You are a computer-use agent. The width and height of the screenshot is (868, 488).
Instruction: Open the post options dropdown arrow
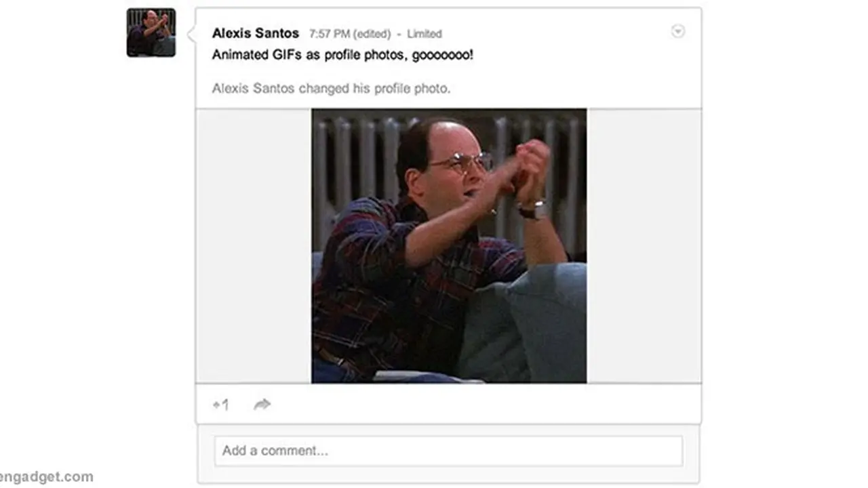tap(677, 31)
